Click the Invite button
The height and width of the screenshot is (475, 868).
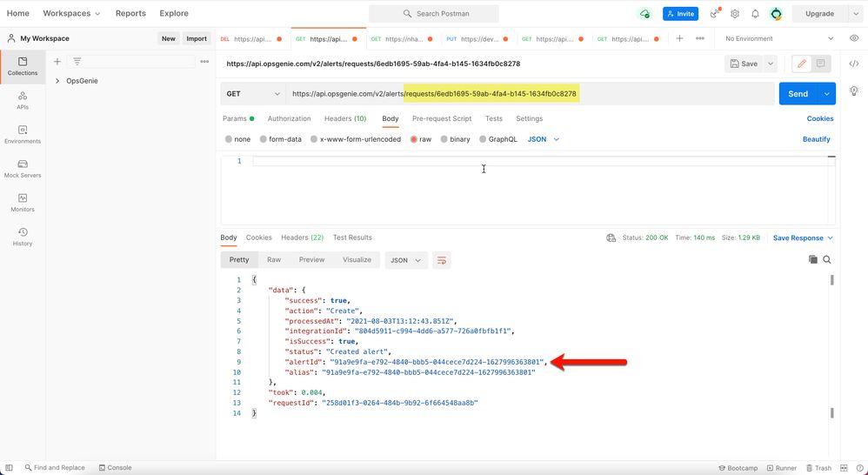(680, 14)
